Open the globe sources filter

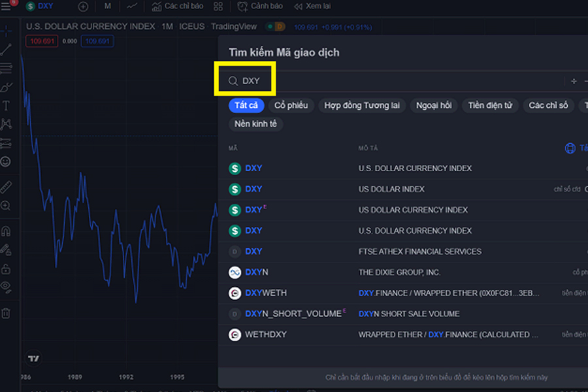point(570,148)
